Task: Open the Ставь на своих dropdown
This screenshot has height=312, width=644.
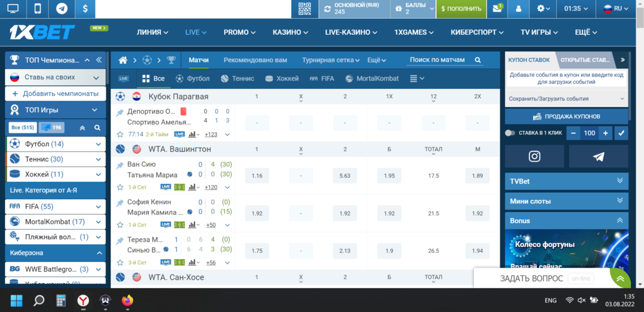Action: (x=55, y=77)
